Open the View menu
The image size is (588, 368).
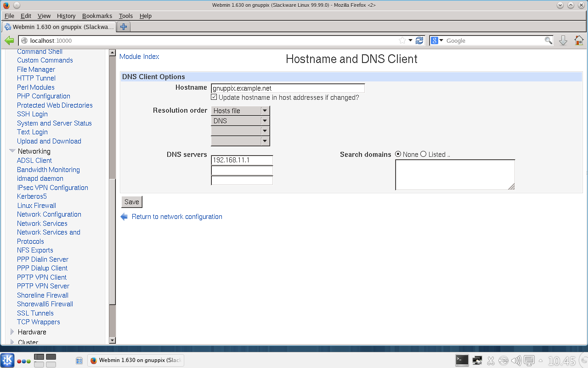[44, 16]
